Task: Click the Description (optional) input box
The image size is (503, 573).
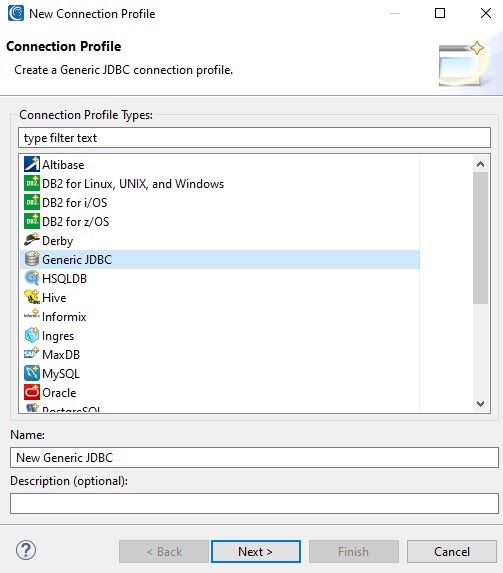Action: 254,503
